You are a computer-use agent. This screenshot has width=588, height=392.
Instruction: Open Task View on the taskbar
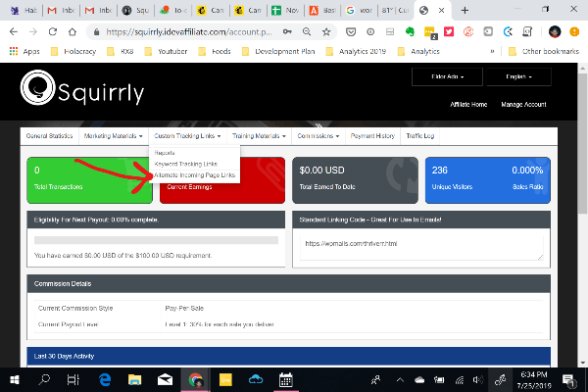(x=73, y=380)
